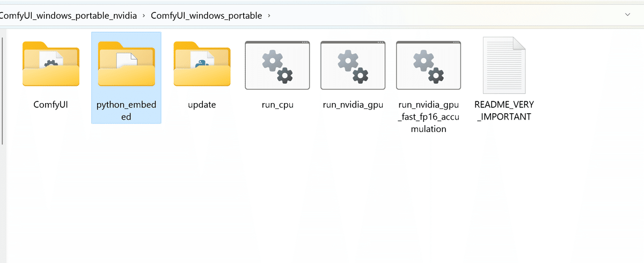Select the ComfyUI_windows_portable breadcrumb segment

(207, 16)
